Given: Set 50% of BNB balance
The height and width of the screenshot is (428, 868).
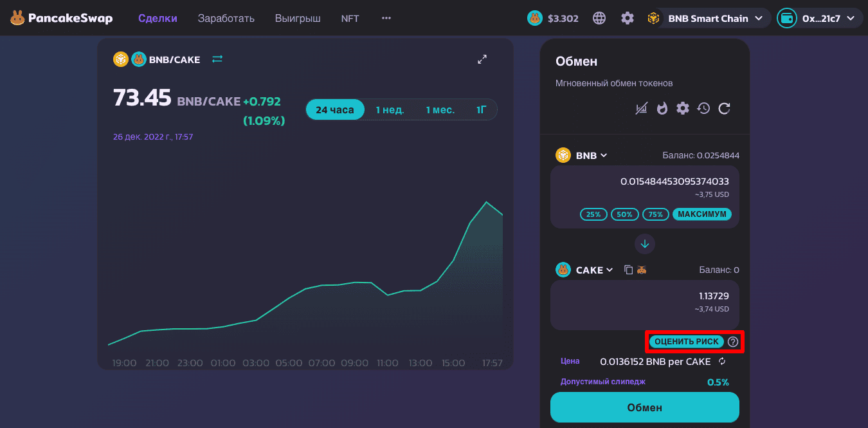Looking at the screenshot, I should point(625,214).
